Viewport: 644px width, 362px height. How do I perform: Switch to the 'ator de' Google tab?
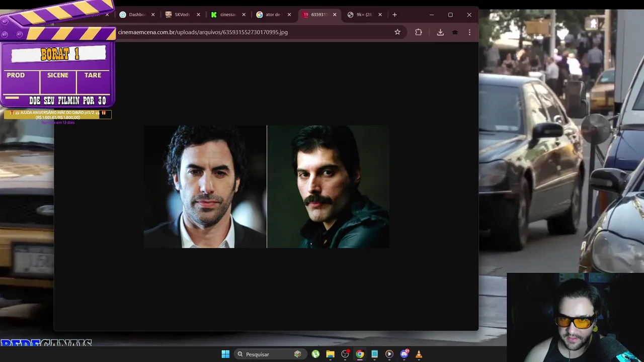(273, 15)
